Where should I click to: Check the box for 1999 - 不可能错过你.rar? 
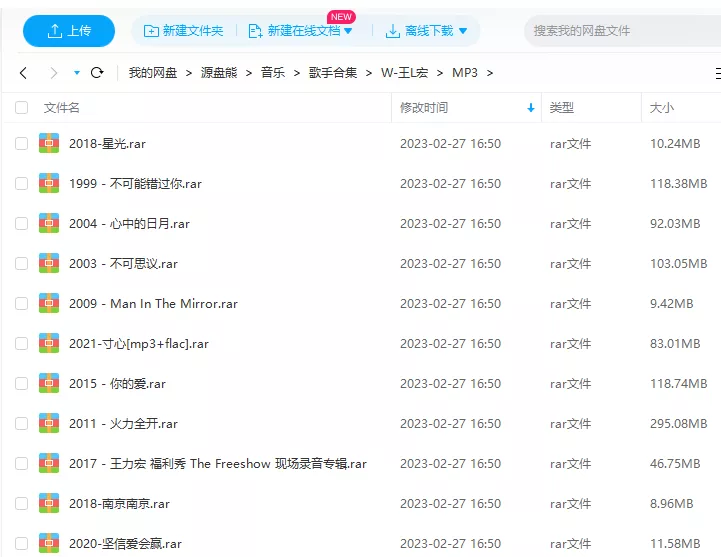(x=21, y=184)
